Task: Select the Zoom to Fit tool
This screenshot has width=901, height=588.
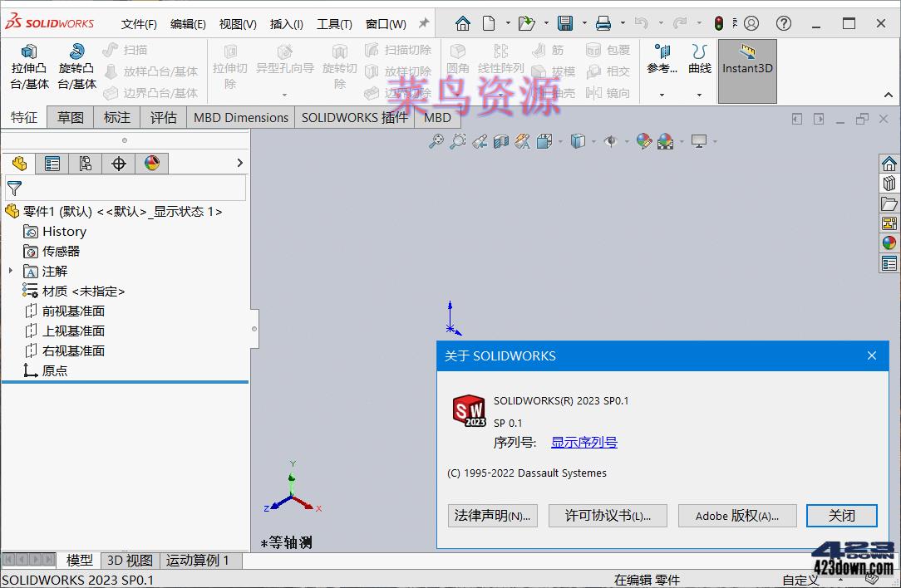Action: tap(436, 141)
